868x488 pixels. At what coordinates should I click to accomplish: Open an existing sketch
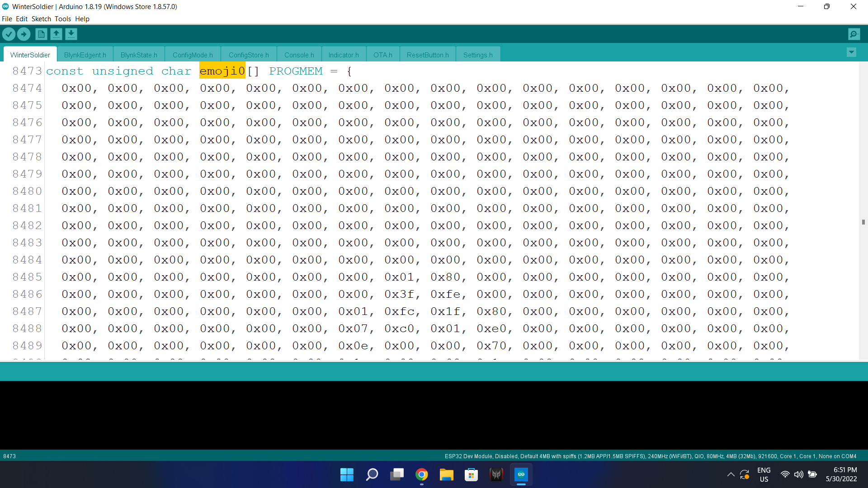(x=56, y=34)
